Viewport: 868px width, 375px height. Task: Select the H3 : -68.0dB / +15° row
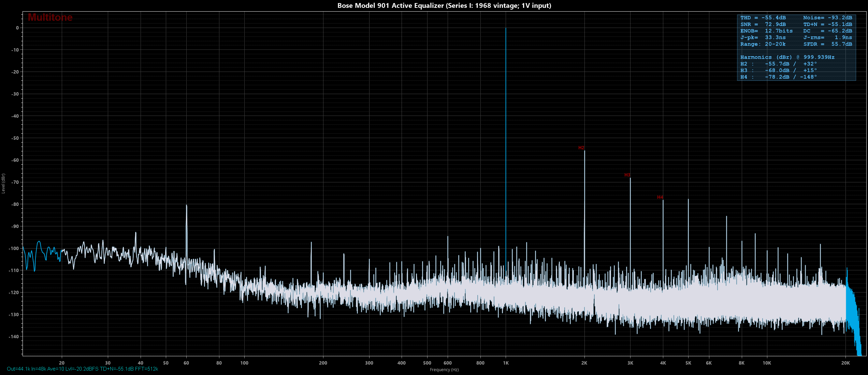coord(779,70)
